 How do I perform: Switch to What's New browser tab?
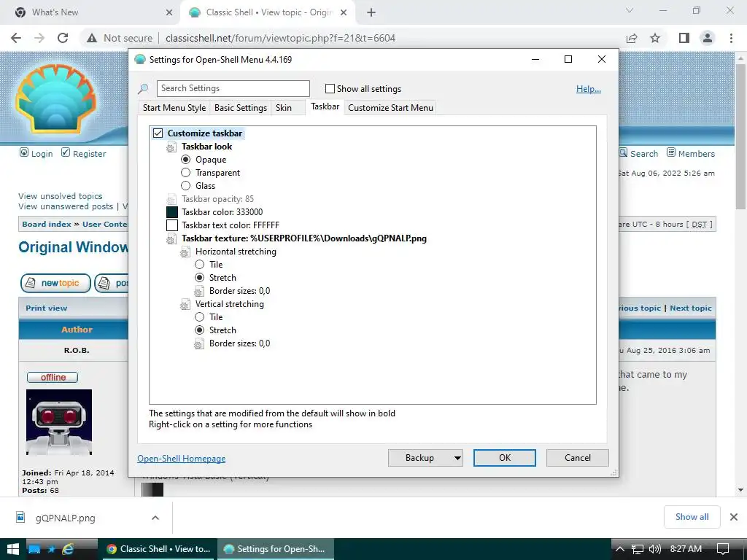click(90, 12)
